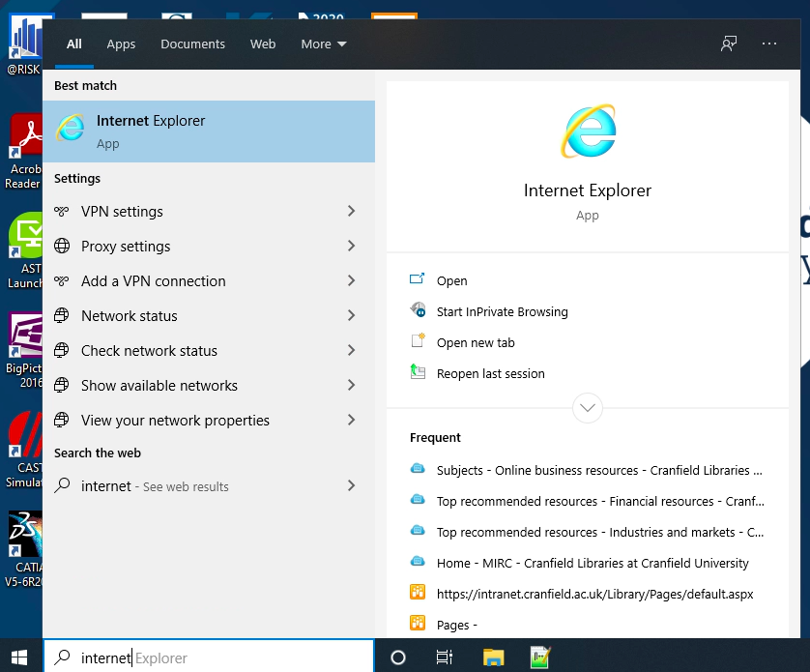
Task: Switch to the Documents tab
Action: click(192, 44)
